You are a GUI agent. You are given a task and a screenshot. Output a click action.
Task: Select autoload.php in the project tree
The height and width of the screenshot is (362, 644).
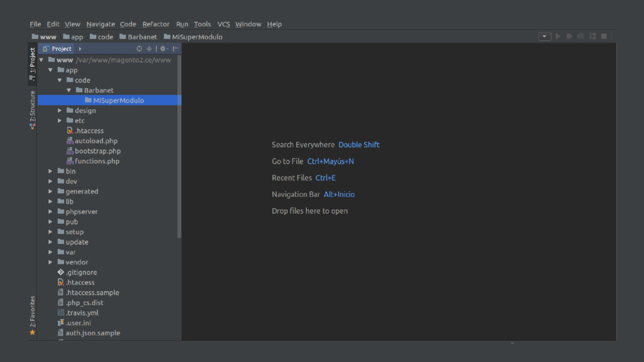pyautogui.click(x=92, y=141)
